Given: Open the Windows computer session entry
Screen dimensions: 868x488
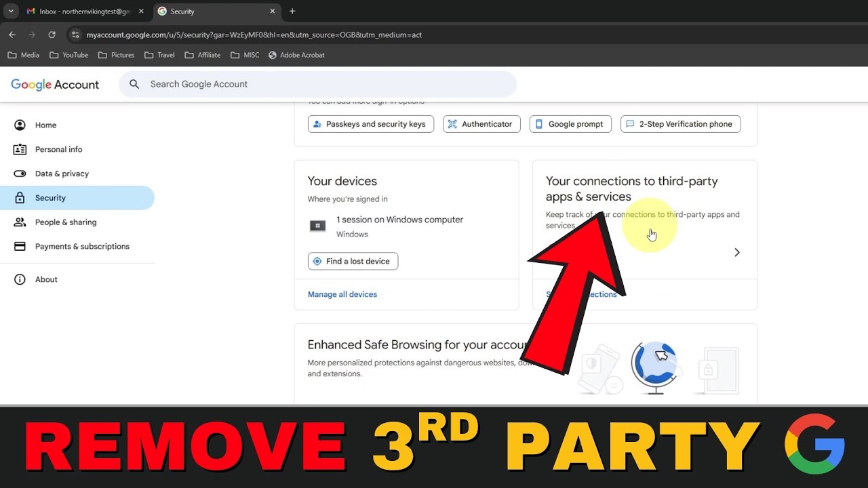Looking at the screenshot, I should 406,226.
